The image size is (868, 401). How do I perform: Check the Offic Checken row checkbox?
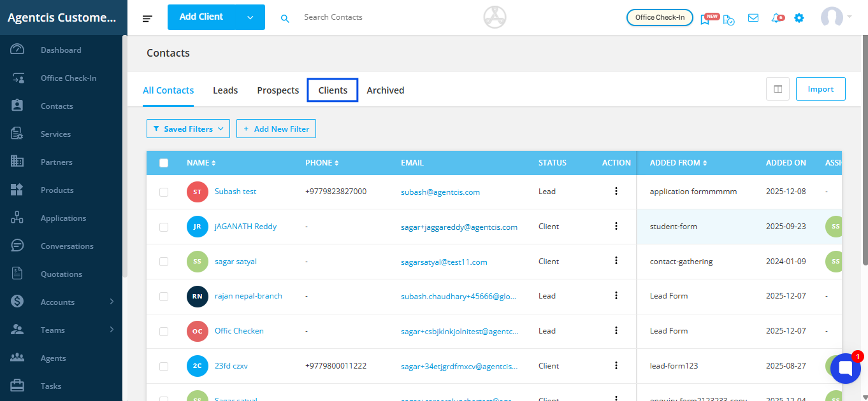click(164, 331)
